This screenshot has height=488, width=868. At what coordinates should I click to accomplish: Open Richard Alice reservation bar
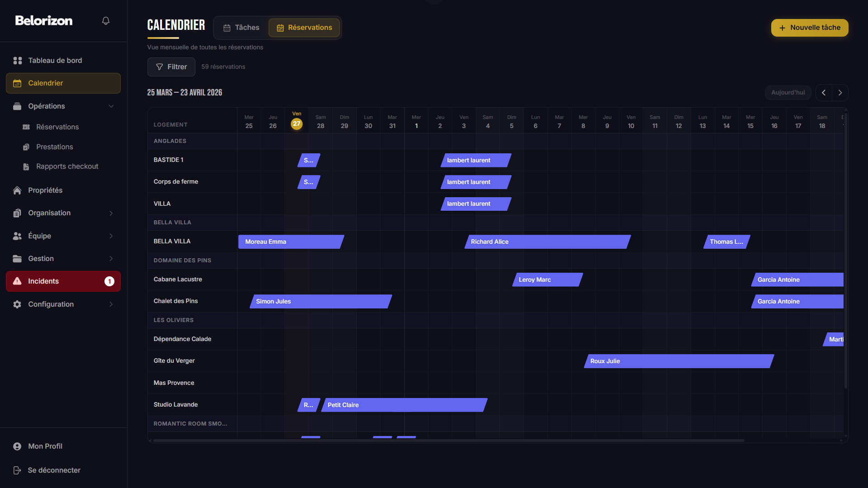pos(547,242)
